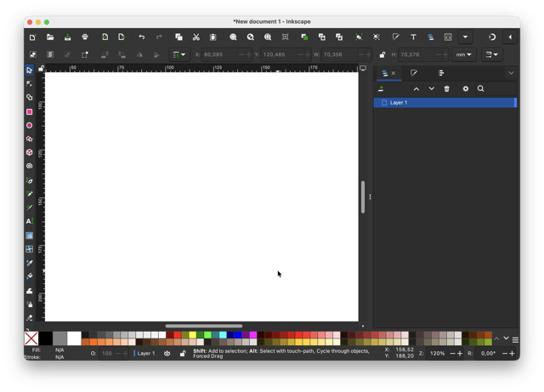Select the Eraser tool
Image resolution: width=544 pixels, height=392 pixels.
point(30,317)
